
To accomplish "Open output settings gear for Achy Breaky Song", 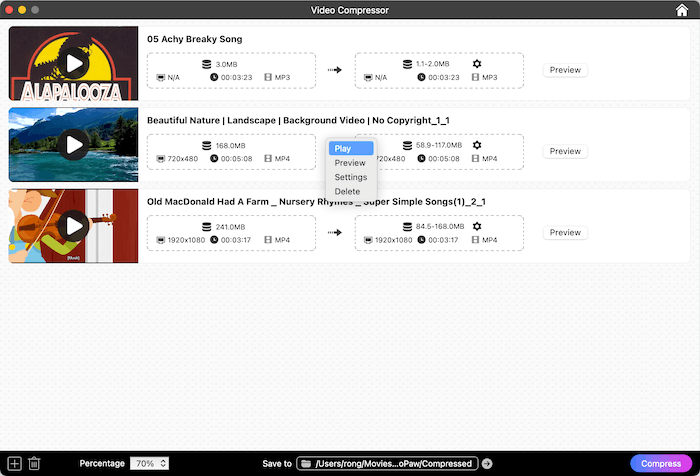I will coord(476,64).
